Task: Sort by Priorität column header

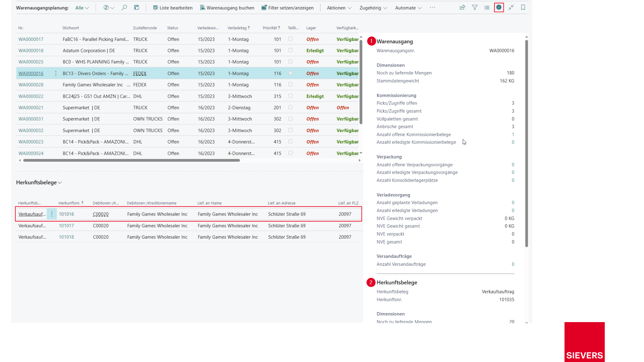Action: [x=271, y=28]
